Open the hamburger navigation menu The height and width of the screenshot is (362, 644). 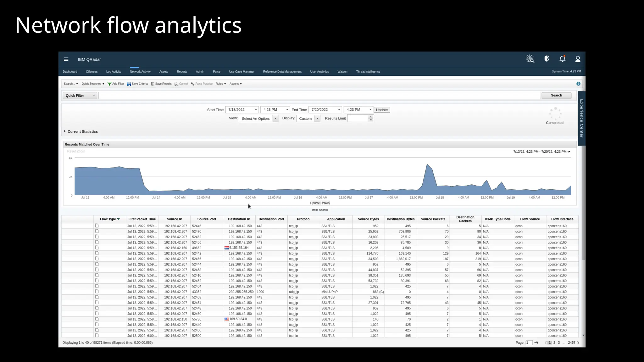click(x=66, y=59)
